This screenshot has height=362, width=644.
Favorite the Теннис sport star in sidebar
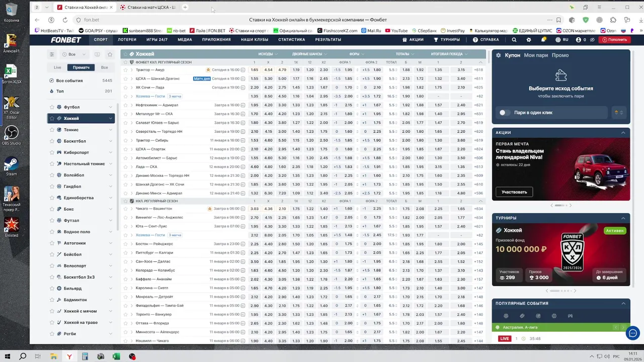click(52, 130)
